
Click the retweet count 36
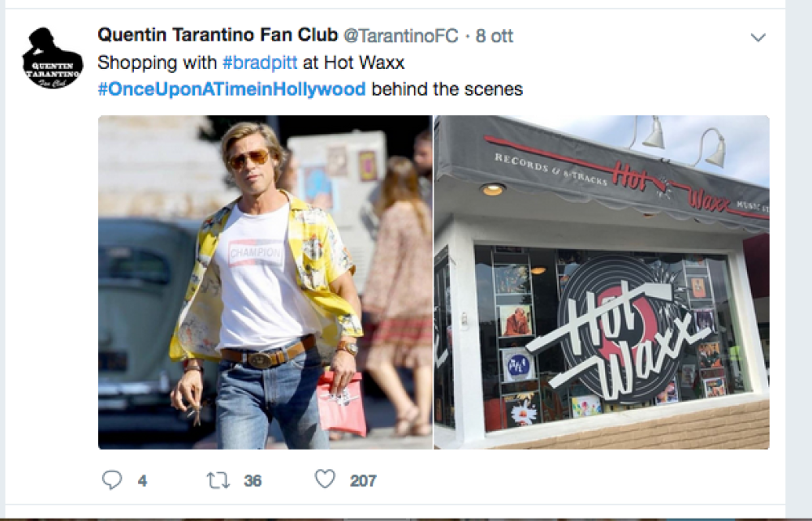pyautogui.click(x=253, y=481)
